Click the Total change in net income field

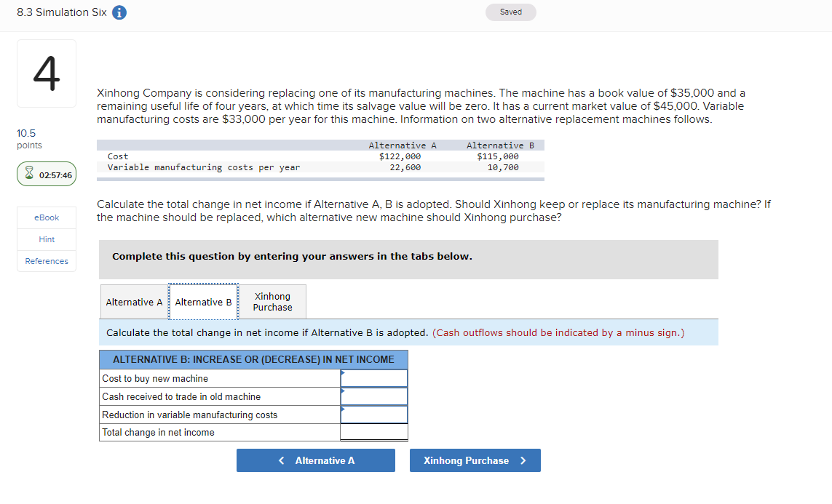point(373,433)
